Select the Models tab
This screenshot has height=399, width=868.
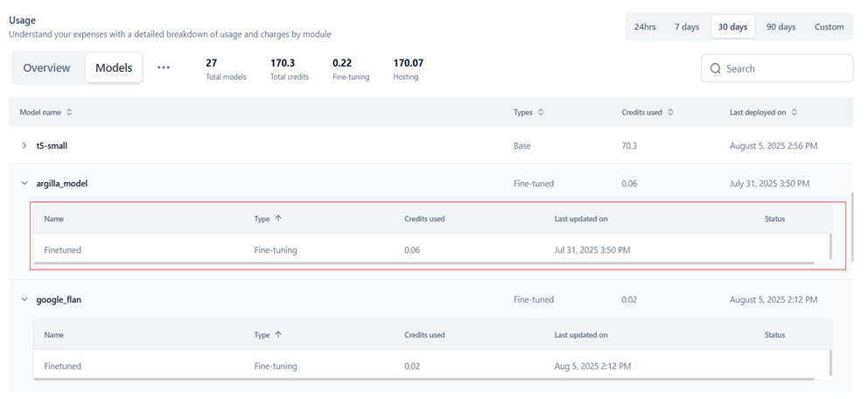pos(114,67)
